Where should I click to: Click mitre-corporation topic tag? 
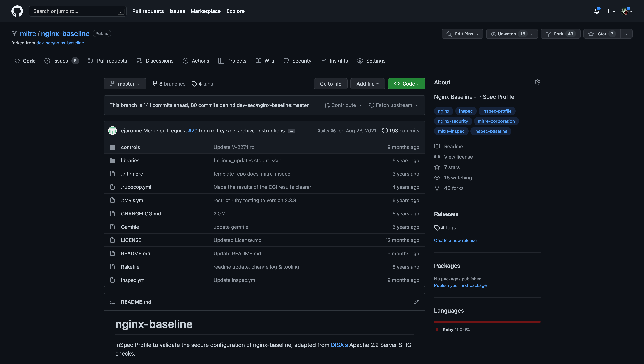click(496, 121)
